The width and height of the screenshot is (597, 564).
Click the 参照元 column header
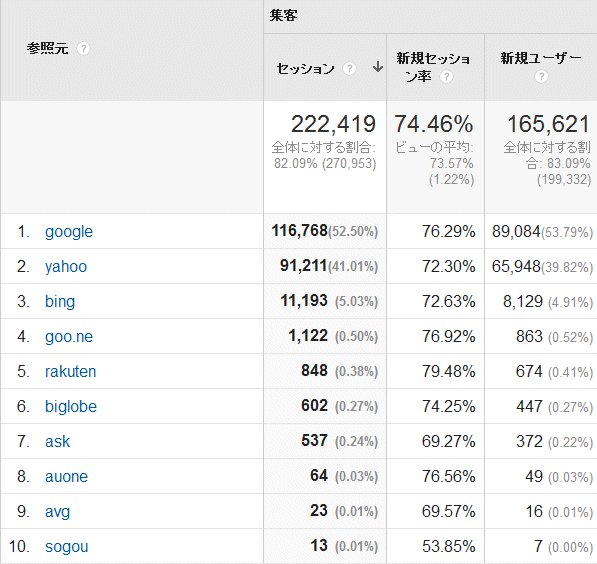pyautogui.click(x=48, y=49)
